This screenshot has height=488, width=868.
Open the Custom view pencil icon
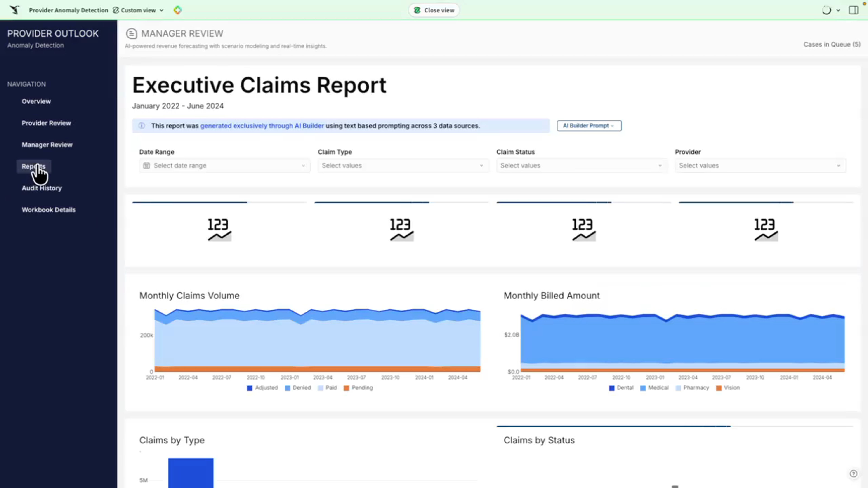116,10
